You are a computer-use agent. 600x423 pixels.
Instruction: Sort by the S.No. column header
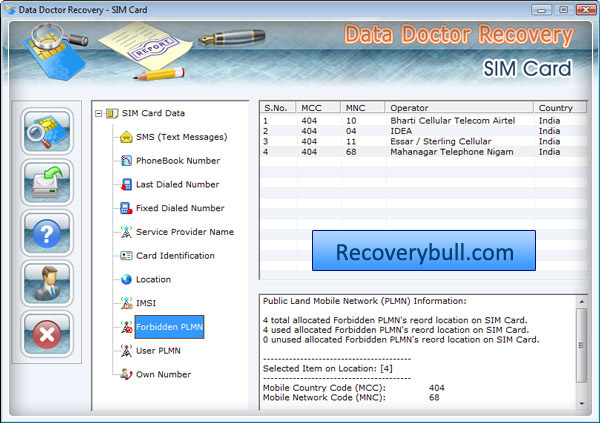click(x=278, y=108)
